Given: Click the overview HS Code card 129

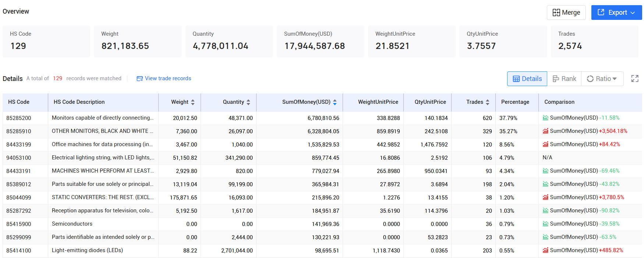Looking at the screenshot, I should point(46,41).
